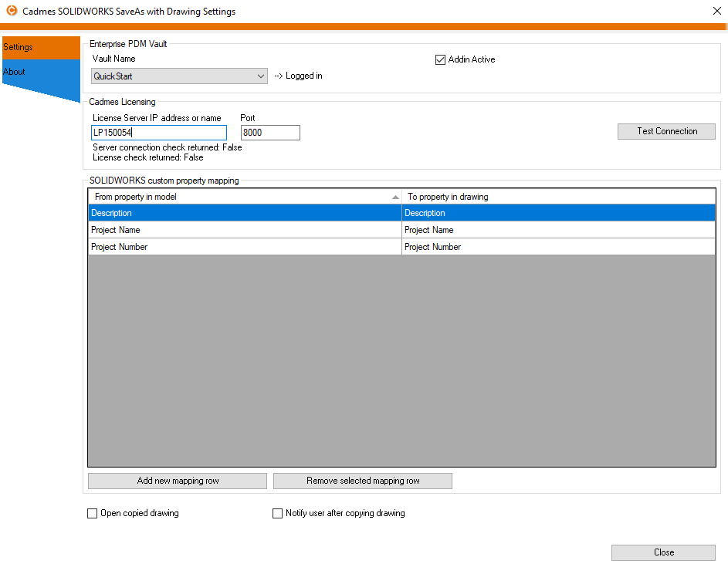Sort by From property in model column

click(x=245, y=197)
